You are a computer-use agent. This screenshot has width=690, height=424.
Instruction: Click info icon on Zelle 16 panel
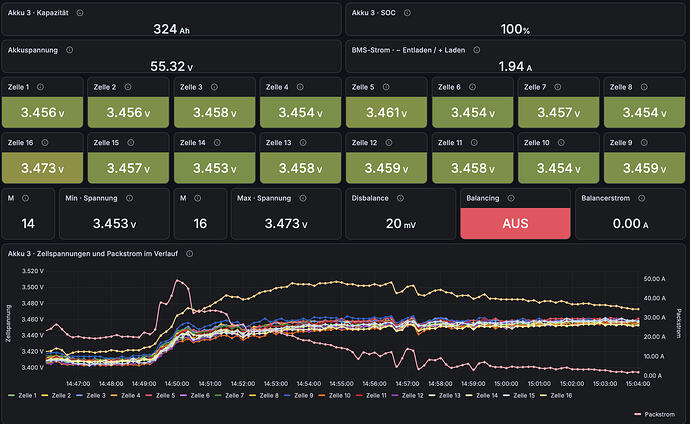[45, 143]
